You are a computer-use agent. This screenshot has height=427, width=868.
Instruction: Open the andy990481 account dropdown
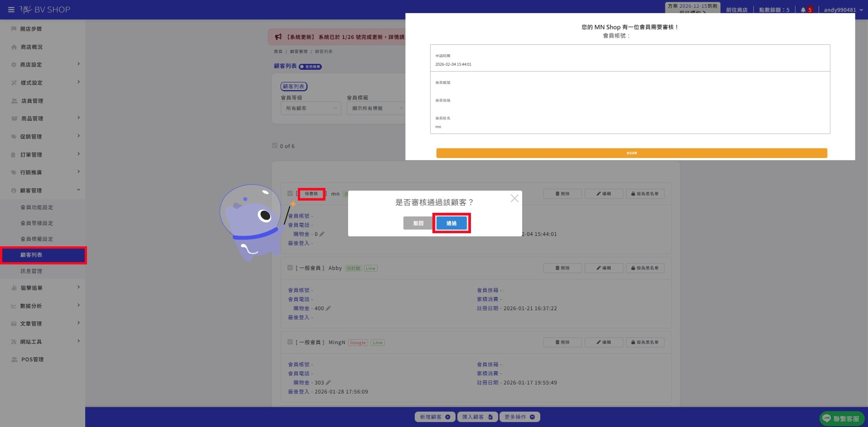pos(843,10)
